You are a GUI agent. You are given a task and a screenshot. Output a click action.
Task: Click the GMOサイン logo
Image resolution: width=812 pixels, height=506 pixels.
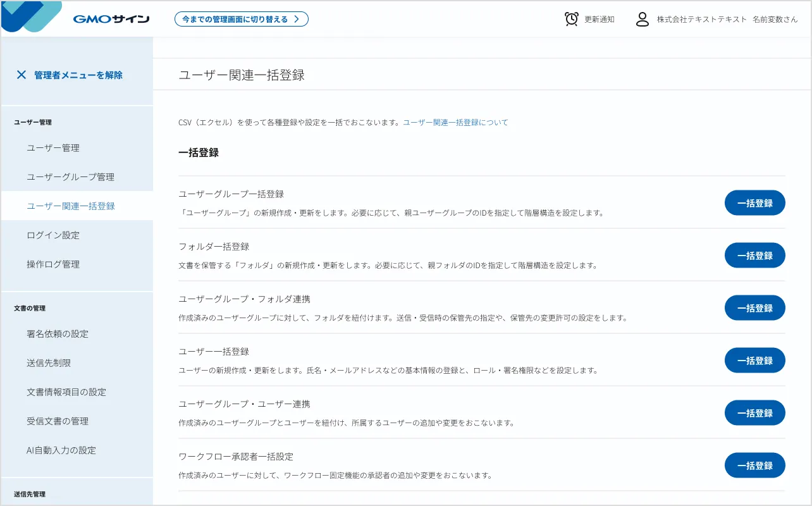point(113,18)
